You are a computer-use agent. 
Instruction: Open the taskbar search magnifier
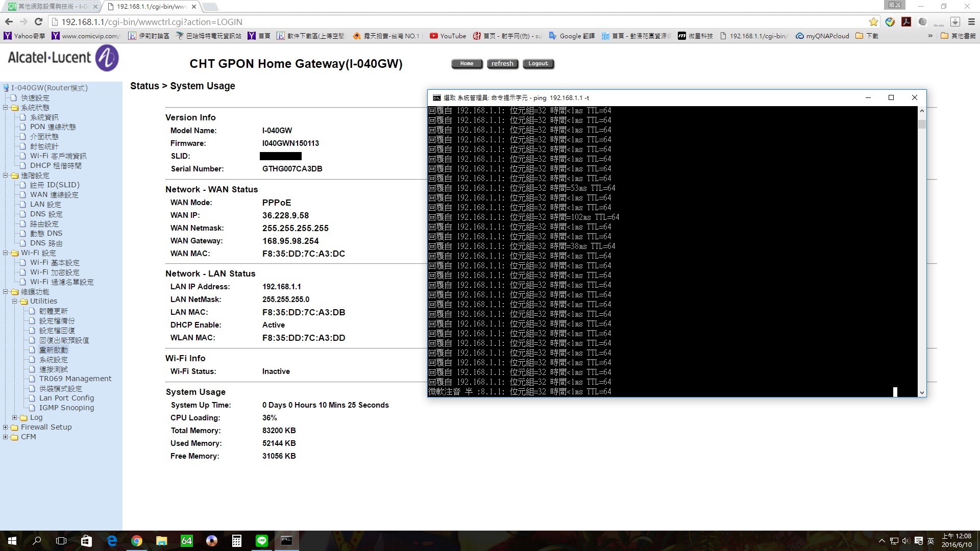(37, 541)
